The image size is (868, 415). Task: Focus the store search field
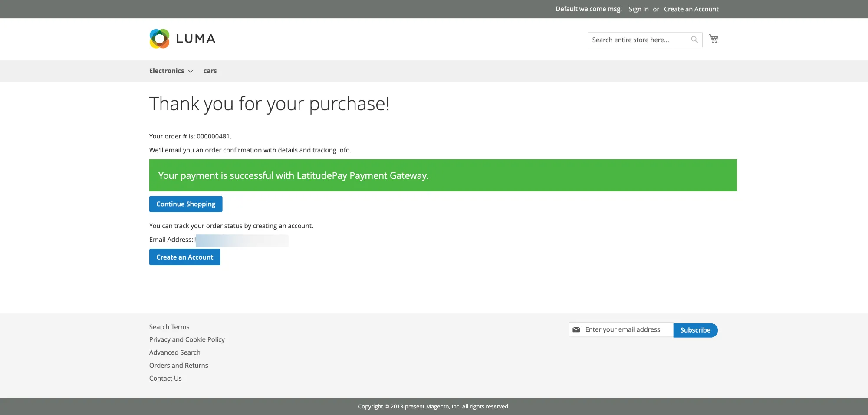point(645,40)
